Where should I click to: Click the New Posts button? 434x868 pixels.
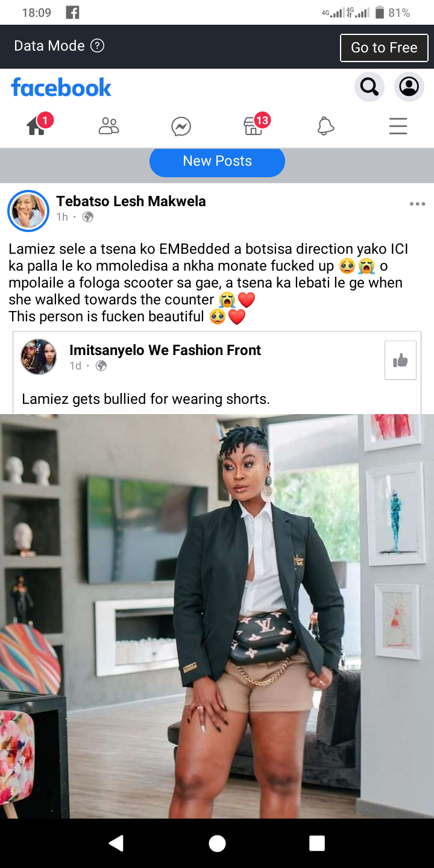[217, 162]
